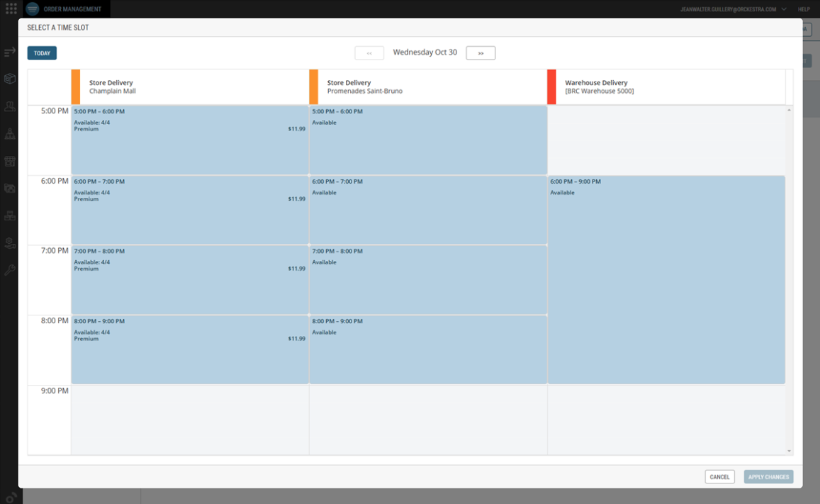Click the Apply Changes button

(x=768, y=477)
